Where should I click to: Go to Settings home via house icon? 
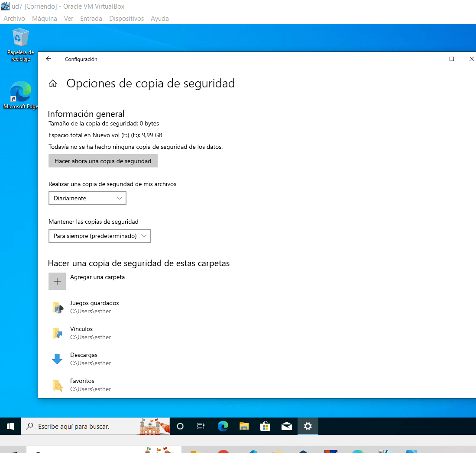[x=53, y=84]
